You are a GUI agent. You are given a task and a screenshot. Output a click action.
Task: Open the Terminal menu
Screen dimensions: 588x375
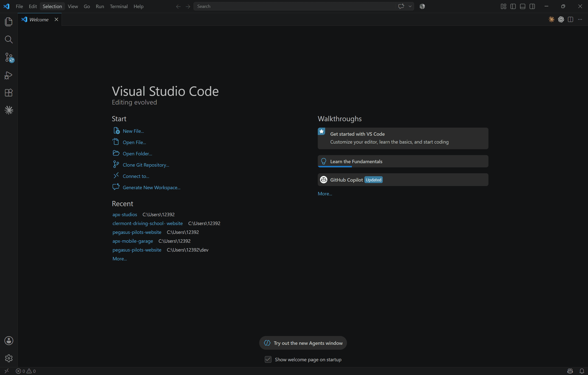pos(119,6)
